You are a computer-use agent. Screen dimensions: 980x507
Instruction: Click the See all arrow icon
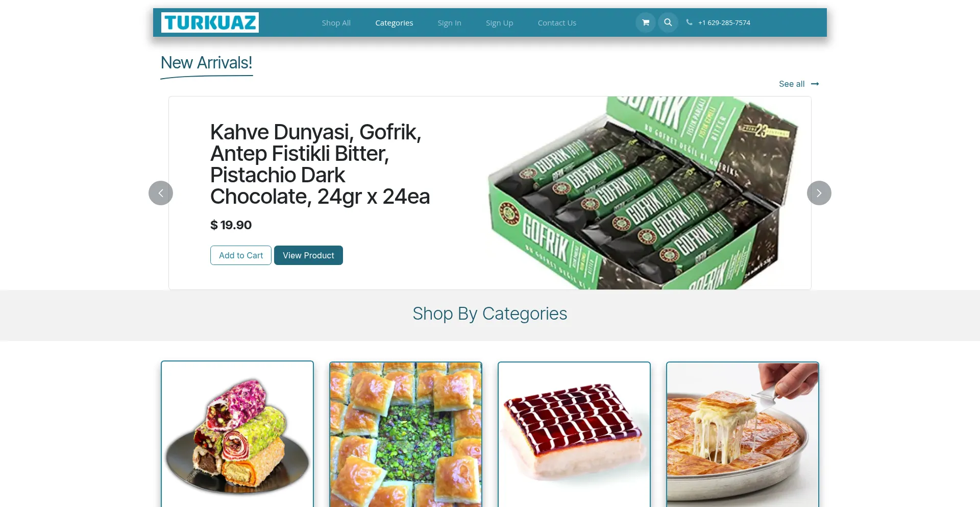click(815, 84)
